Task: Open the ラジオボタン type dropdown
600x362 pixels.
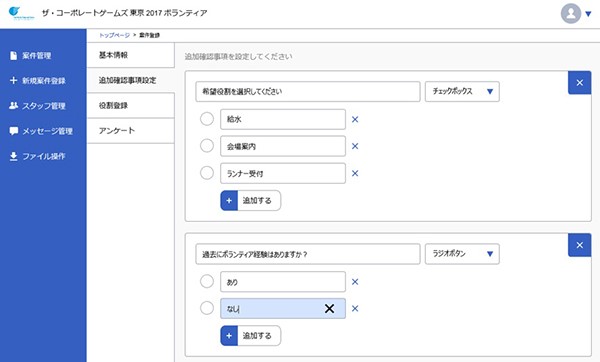Action: click(x=462, y=254)
